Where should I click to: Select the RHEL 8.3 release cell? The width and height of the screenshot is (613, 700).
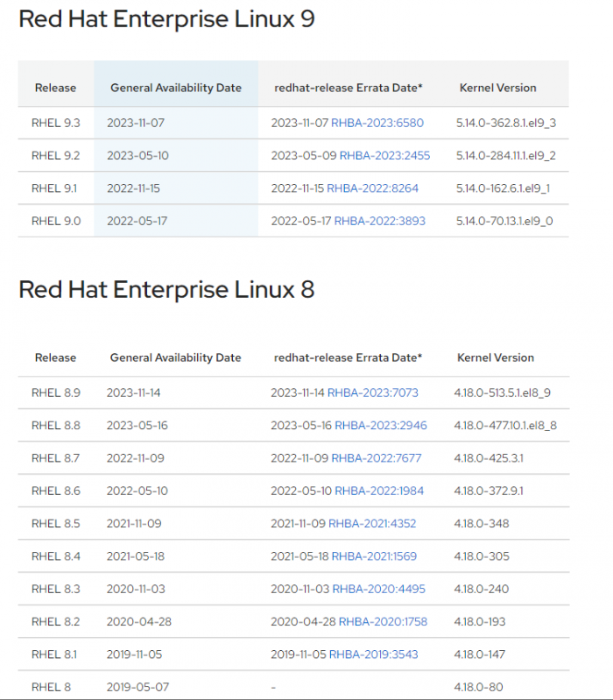pos(56,589)
